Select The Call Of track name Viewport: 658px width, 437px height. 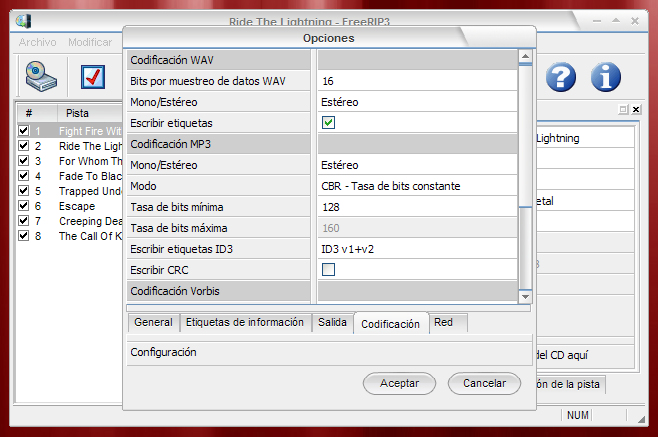point(90,236)
